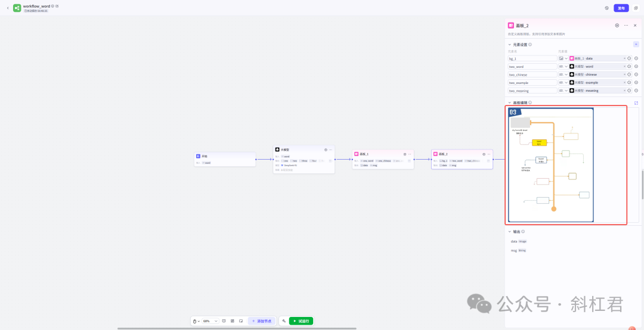Add a new element with plus button
Screen dimensions: 644x330
pyautogui.click(x=636, y=44)
